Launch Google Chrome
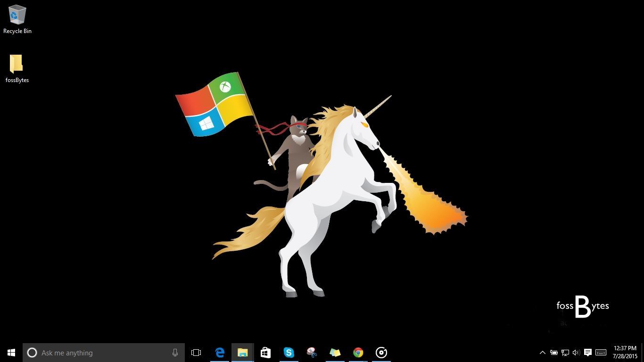Viewport: 644px width, 362px height. (x=358, y=353)
